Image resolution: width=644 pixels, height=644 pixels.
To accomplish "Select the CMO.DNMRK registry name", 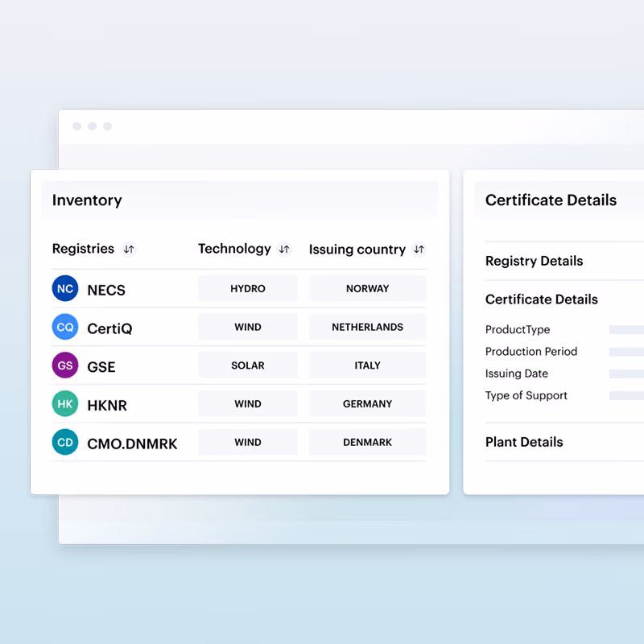I will tap(132, 444).
